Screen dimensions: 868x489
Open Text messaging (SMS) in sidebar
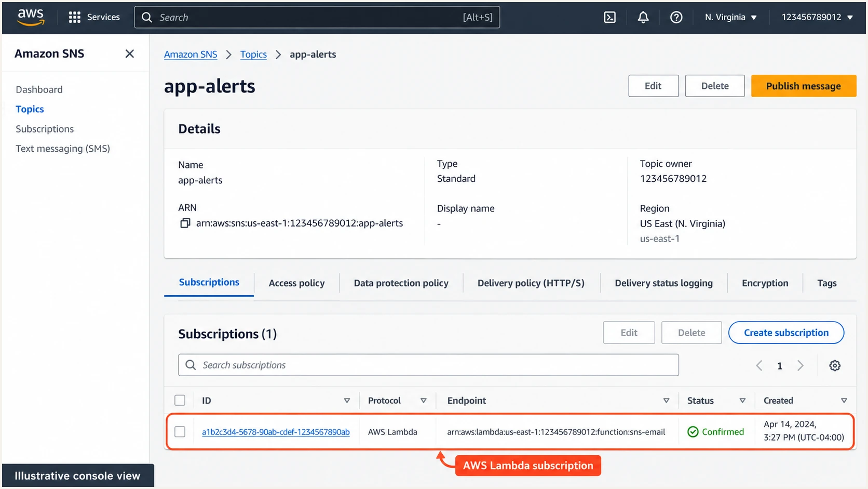(x=63, y=149)
